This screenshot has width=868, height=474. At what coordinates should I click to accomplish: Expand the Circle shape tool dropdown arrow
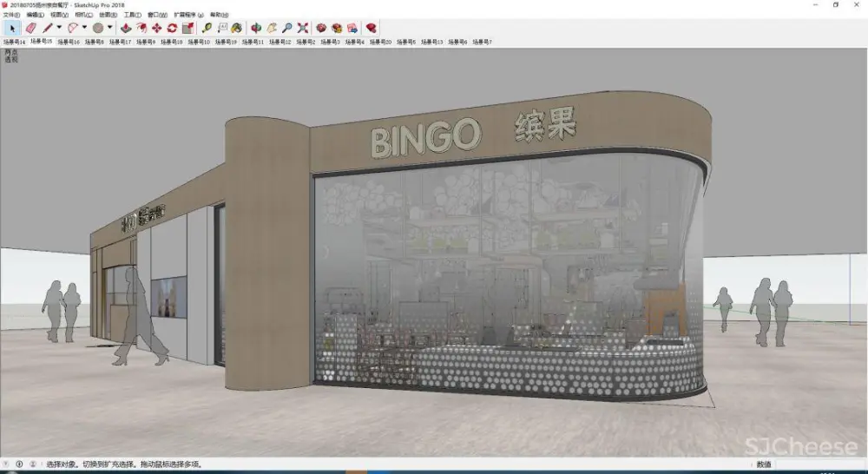click(109, 28)
